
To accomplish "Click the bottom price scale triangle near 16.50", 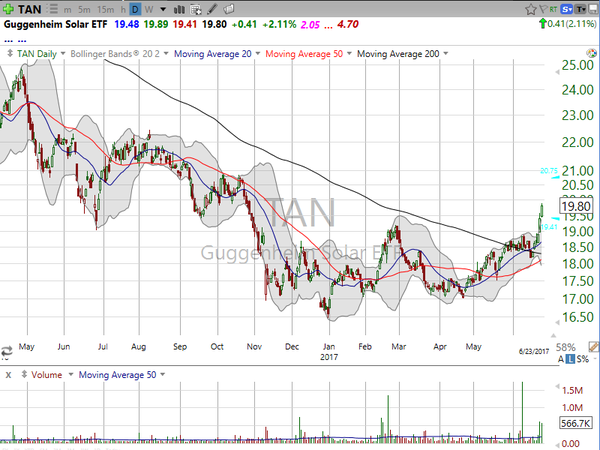I will coord(557,322).
